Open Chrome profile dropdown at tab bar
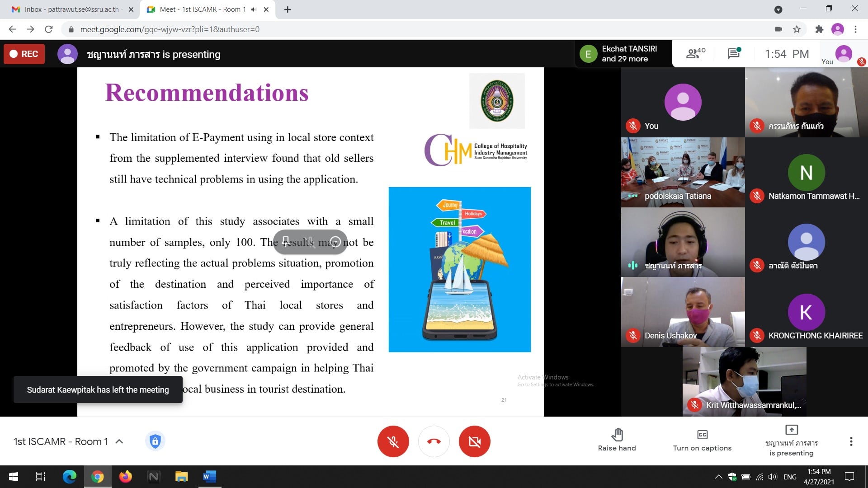 [778, 9]
